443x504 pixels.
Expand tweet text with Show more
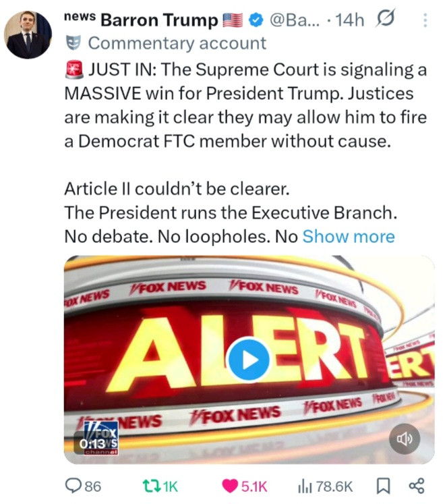tap(349, 237)
